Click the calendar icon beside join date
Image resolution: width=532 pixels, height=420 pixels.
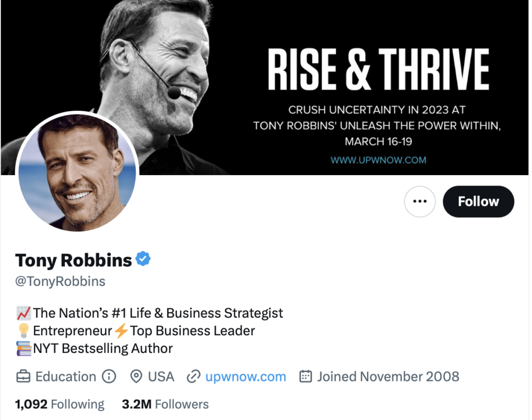[x=307, y=376]
